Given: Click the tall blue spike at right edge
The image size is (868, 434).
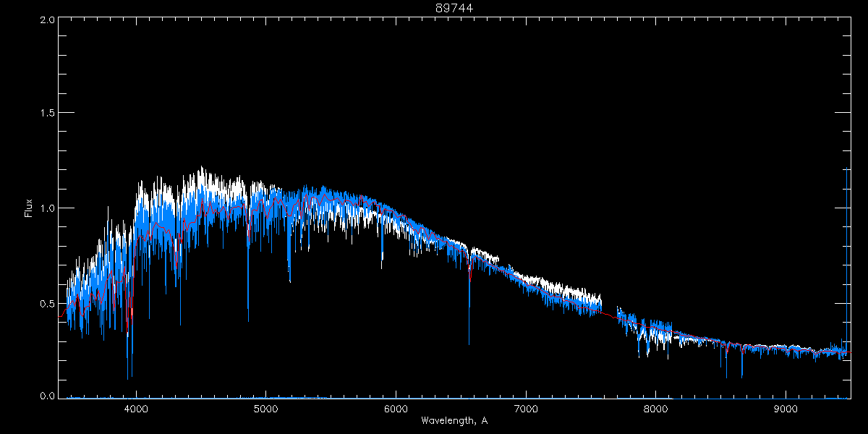Looking at the screenshot, I should 847,253.
